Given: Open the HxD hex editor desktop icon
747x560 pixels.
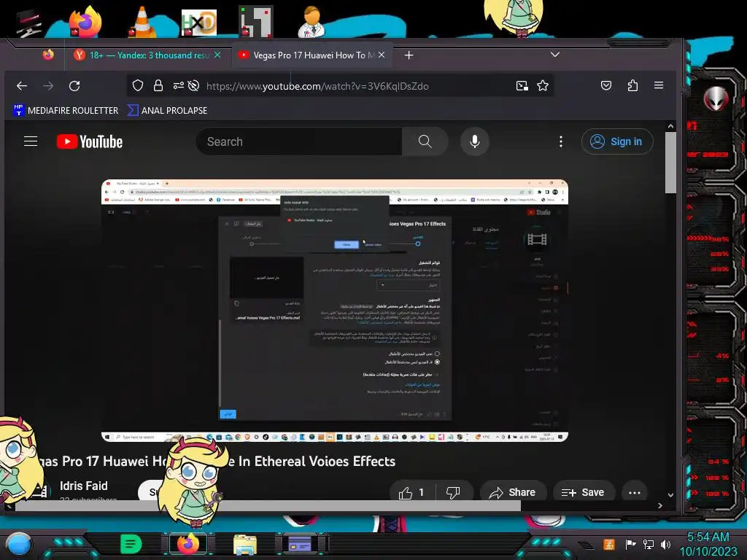Looking at the screenshot, I should pyautogui.click(x=198, y=23).
